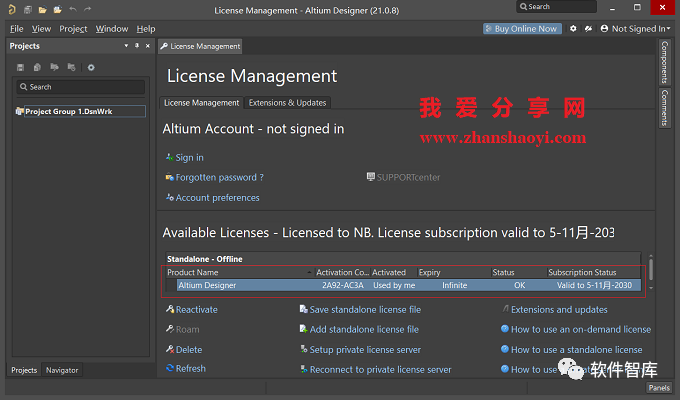Click the undo arrow icon

pyautogui.click(x=73, y=9)
